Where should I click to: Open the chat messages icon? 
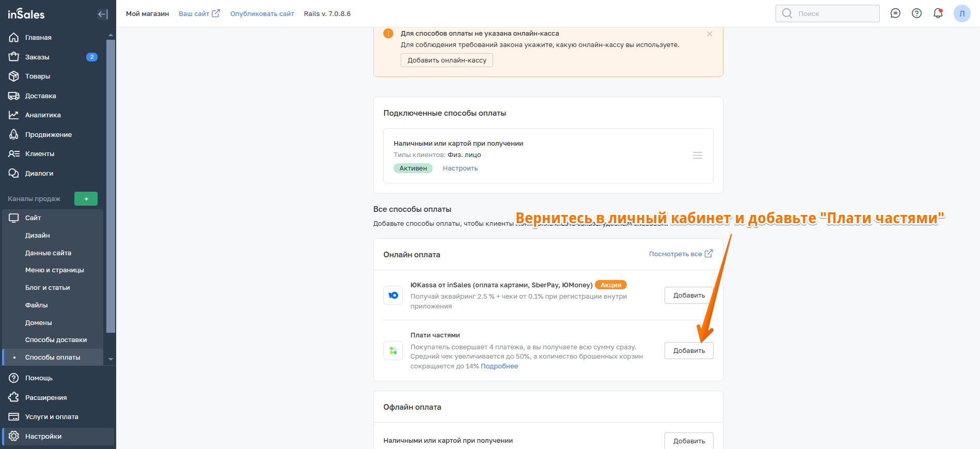(895, 13)
